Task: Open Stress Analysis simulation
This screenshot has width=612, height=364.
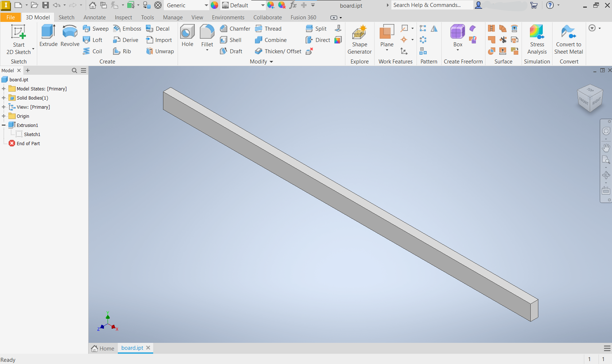Action: tap(537, 39)
